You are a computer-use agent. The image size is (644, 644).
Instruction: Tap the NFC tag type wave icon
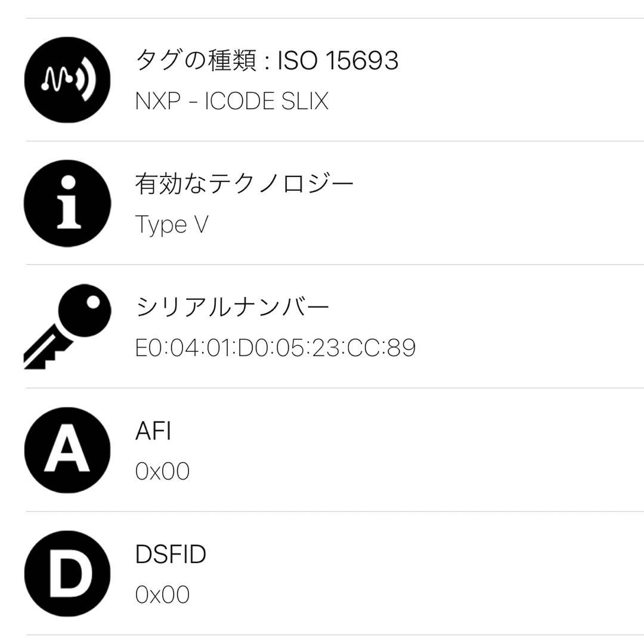(x=67, y=80)
